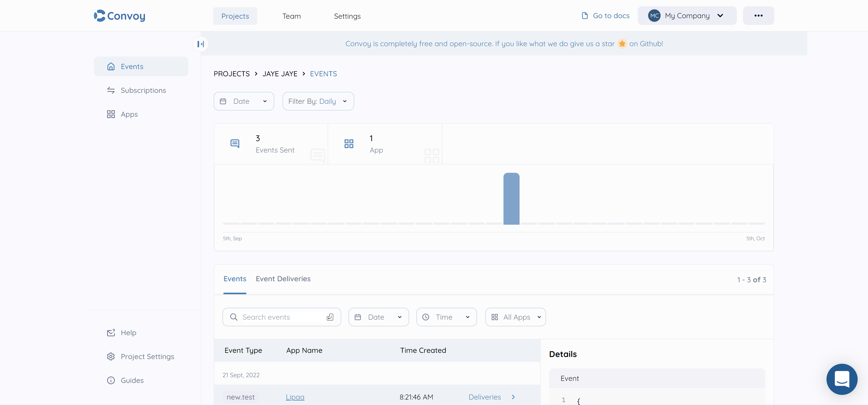Screen dimensions: 868x405
Task: Open Events via the home icon
Action: click(111, 66)
